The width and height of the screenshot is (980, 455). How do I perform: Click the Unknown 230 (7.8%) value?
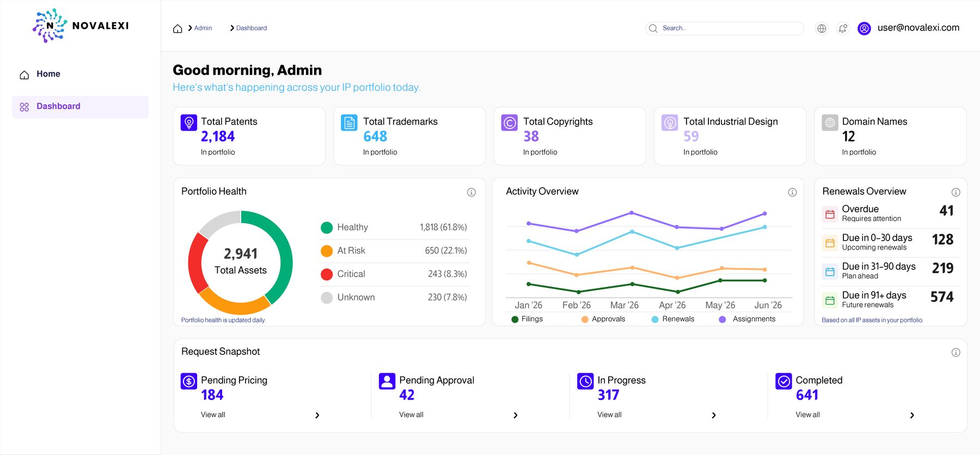click(448, 298)
